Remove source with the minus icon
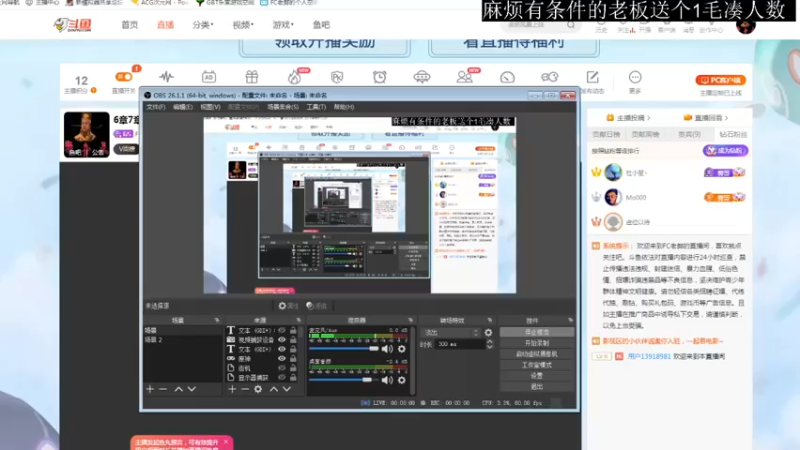This screenshot has height=450, width=800. [245, 389]
